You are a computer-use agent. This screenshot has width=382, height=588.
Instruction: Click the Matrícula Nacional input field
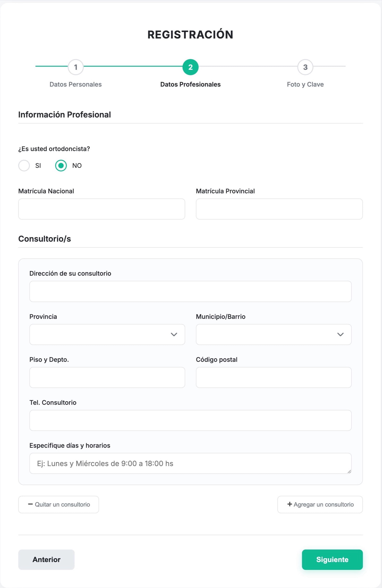pyautogui.click(x=101, y=209)
